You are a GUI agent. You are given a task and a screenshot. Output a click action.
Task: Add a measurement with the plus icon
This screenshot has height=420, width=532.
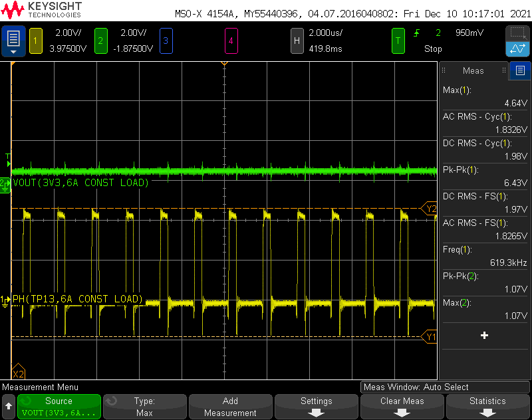click(x=485, y=336)
